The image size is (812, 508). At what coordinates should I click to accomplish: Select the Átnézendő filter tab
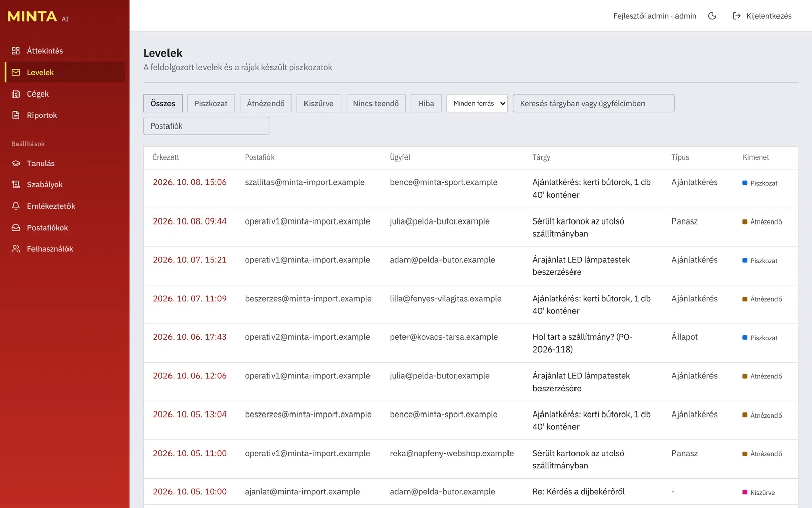coord(265,103)
